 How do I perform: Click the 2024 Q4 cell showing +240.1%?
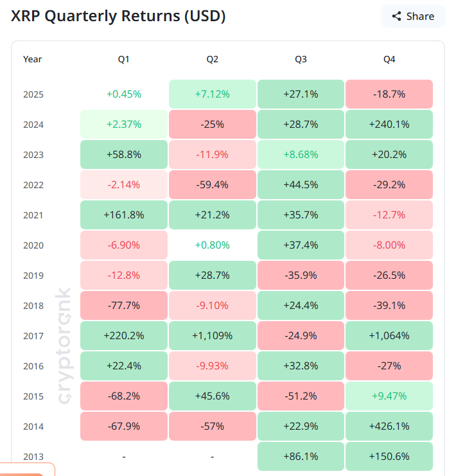point(389,124)
